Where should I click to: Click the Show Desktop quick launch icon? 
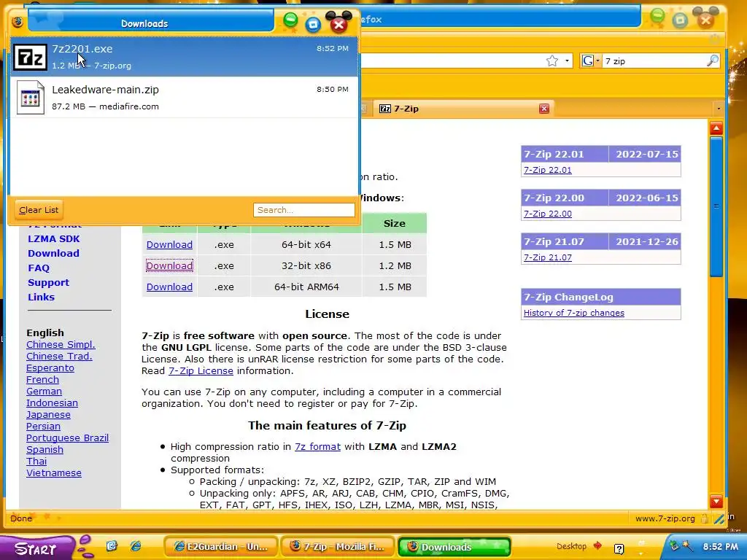112,545
